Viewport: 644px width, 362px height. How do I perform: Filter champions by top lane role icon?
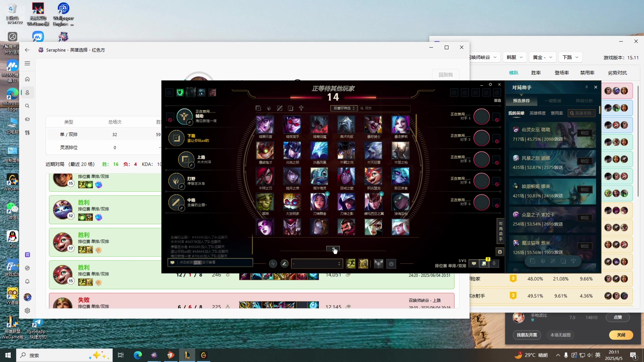click(258, 108)
